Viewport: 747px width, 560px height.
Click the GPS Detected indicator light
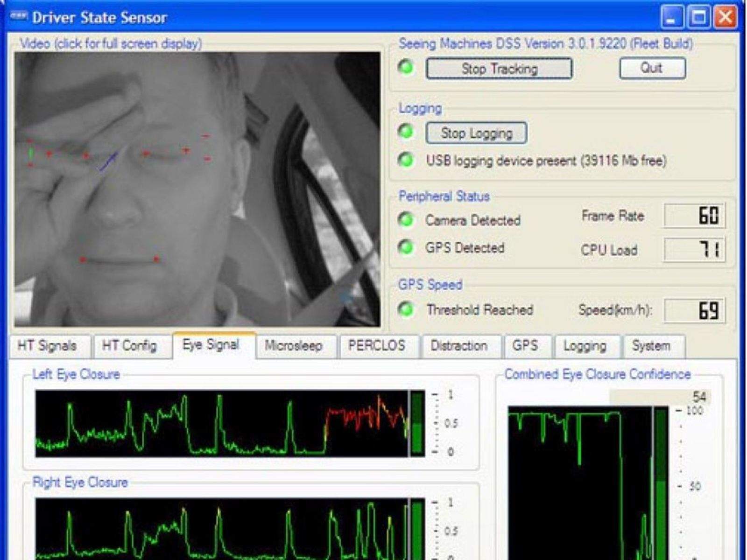[406, 247]
